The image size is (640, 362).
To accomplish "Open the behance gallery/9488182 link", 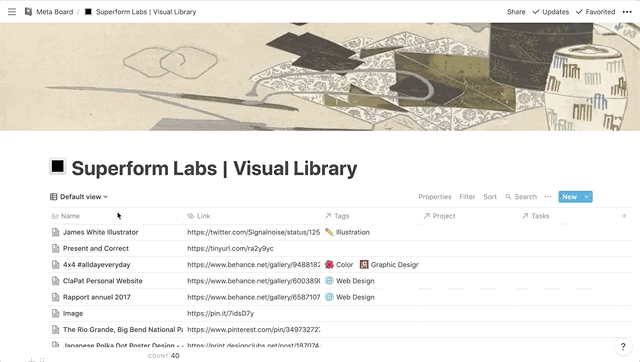I will [253, 265].
